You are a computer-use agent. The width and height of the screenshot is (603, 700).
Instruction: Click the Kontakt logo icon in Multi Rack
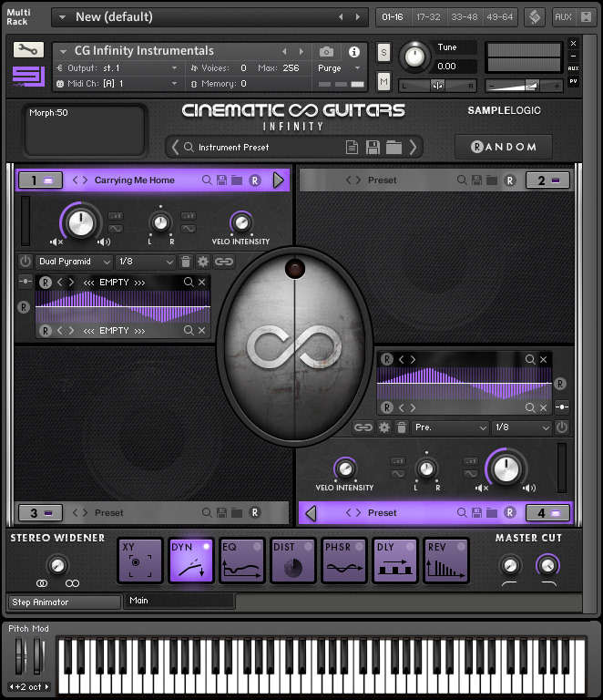[x=535, y=17]
